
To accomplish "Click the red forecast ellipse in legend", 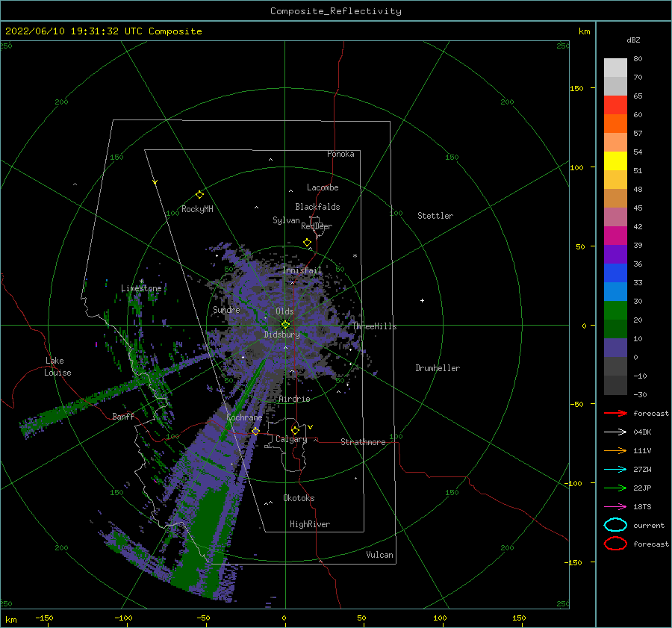I will coord(615,544).
